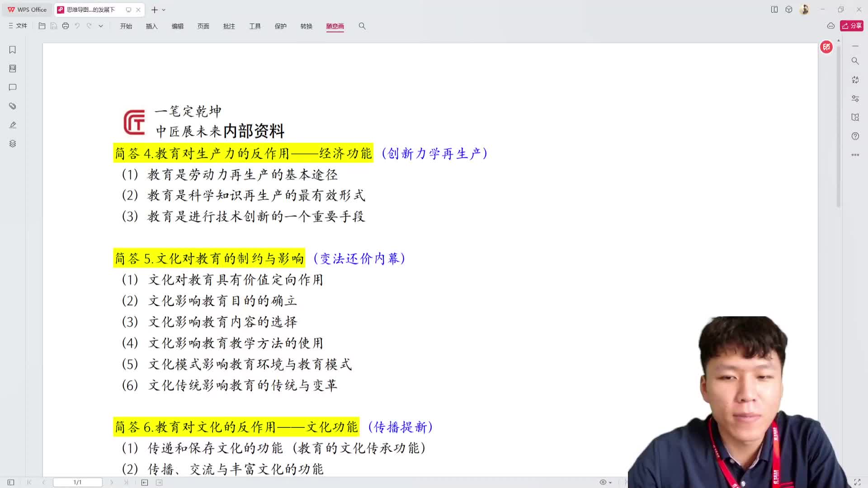Image resolution: width=868 pixels, height=488 pixels.
Task: Open the image panel on the left sidebar
Action: pos(12,68)
